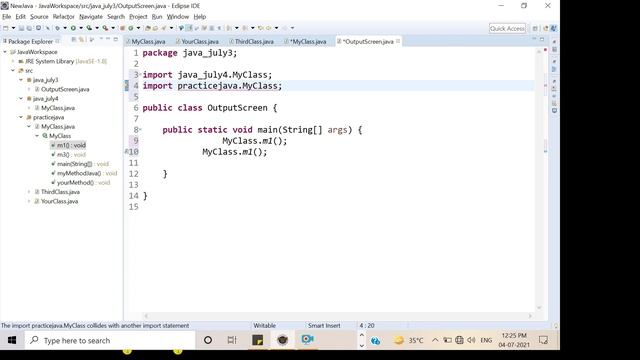The image size is (640, 360).
Task: Open the File menu
Action: coord(7,17)
